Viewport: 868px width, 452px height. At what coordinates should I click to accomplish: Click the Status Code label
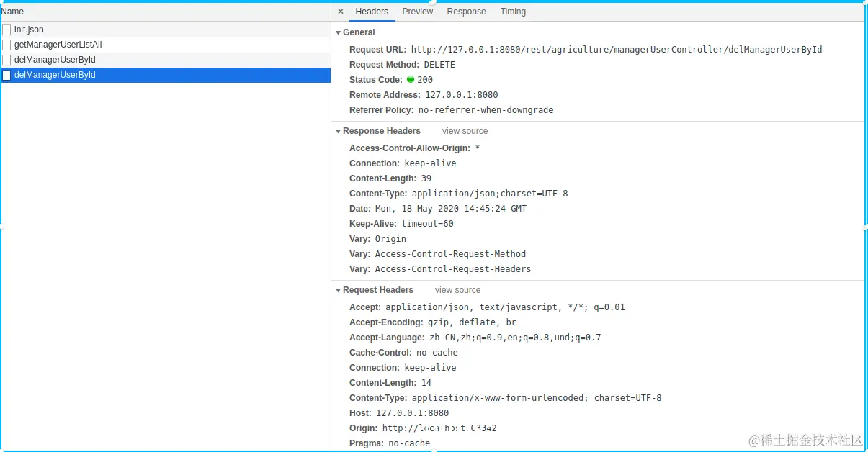tap(376, 80)
